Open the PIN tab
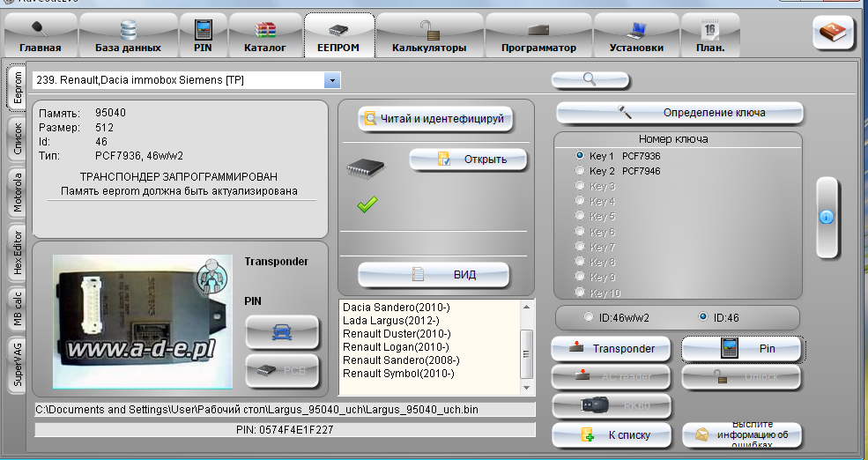The height and width of the screenshot is (460, 868). (x=204, y=35)
